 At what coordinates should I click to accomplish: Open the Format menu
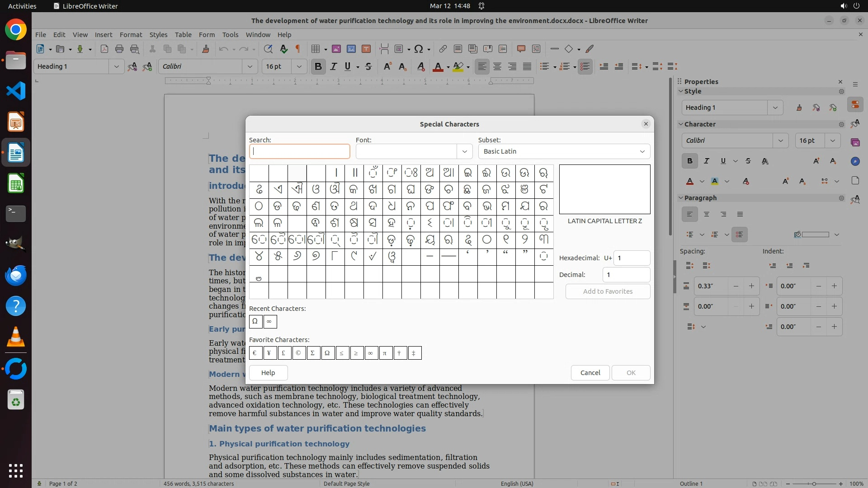coord(131,34)
